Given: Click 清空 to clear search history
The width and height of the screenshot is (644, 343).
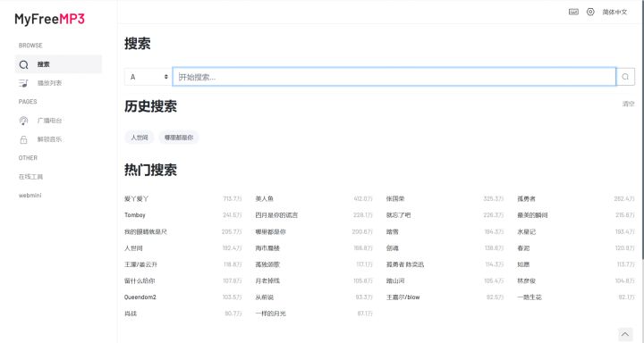Looking at the screenshot, I should [629, 104].
